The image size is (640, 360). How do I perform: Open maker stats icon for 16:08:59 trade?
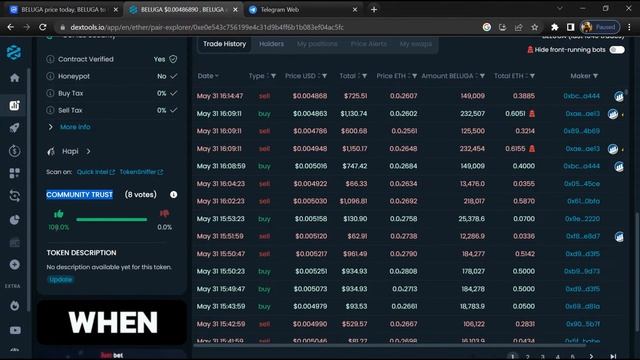(x=619, y=166)
